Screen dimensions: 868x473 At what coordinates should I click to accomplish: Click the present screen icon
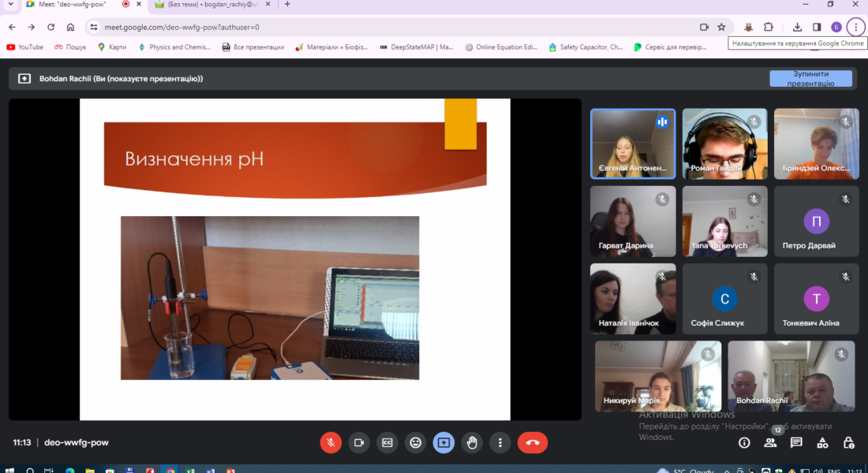click(443, 443)
